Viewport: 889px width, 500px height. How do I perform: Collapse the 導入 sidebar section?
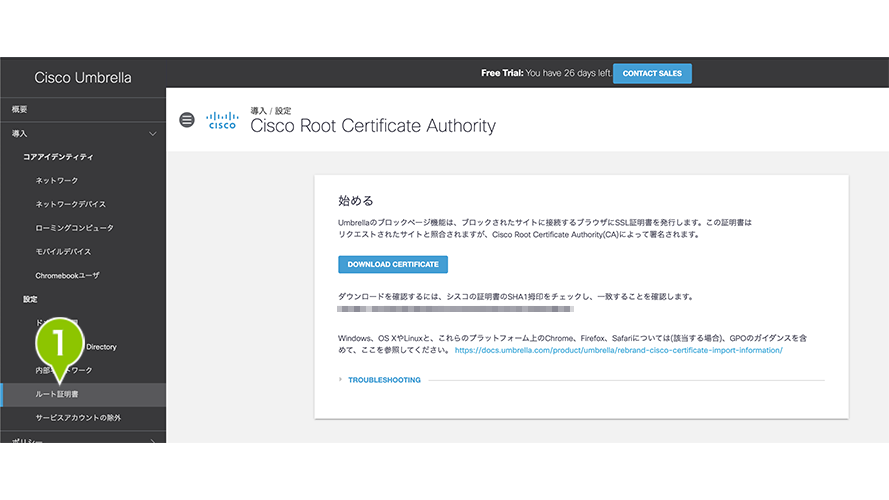pos(83,134)
